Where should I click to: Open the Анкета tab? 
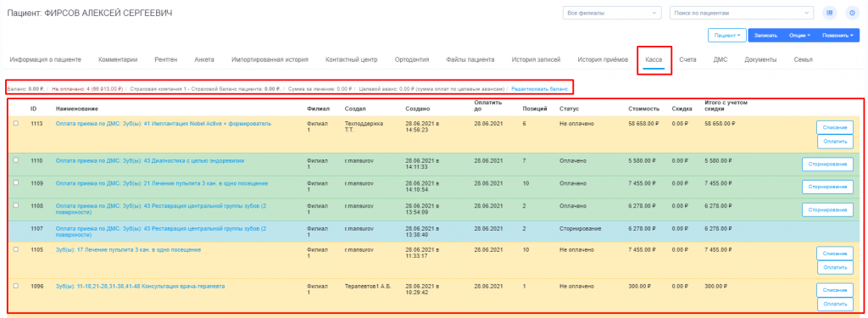pyautogui.click(x=204, y=59)
